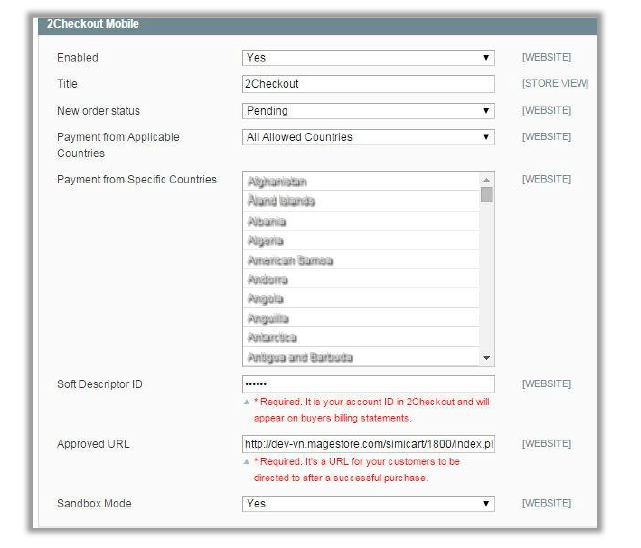Open the Sandbox Mode dropdown

pos(368,503)
